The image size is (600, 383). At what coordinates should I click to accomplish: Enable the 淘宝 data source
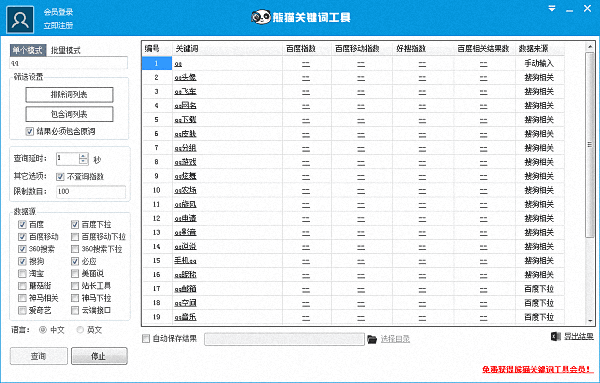pyautogui.click(x=22, y=274)
